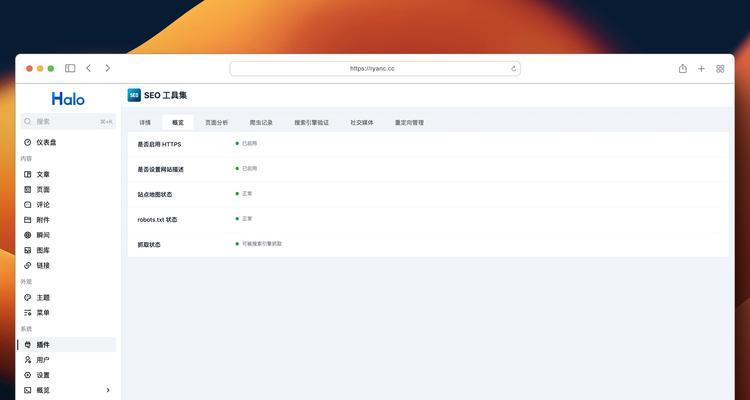Toggle the Safari sidebar button
750x400 pixels.
point(70,68)
